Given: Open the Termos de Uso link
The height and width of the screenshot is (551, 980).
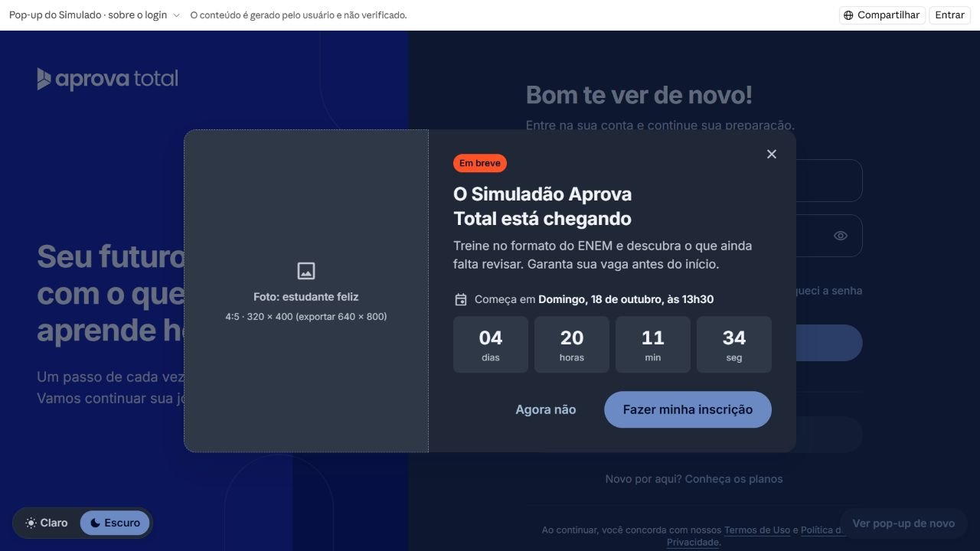Looking at the screenshot, I should 757,530.
